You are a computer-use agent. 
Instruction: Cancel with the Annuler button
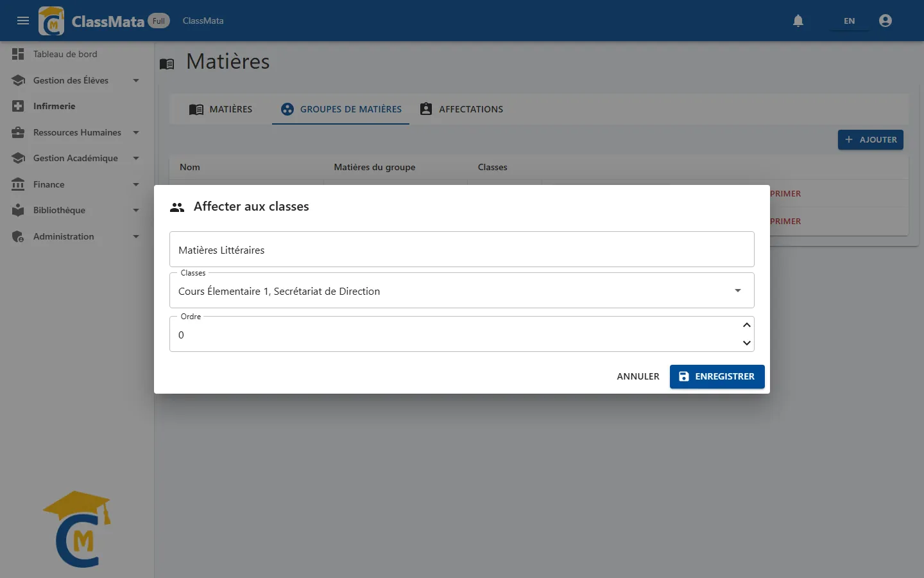coord(638,376)
